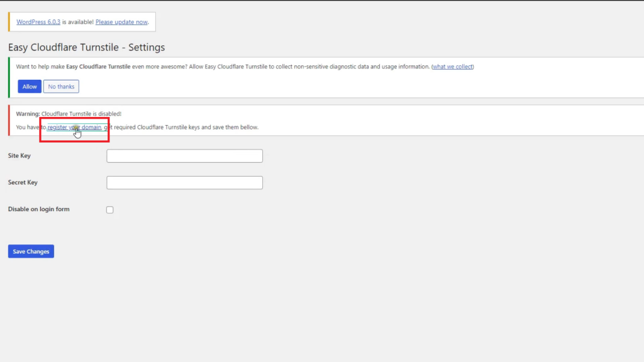The width and height of the screenshot is (644, 362).
Task: Click the 'Secret Key' label
Action: point(23,182)
